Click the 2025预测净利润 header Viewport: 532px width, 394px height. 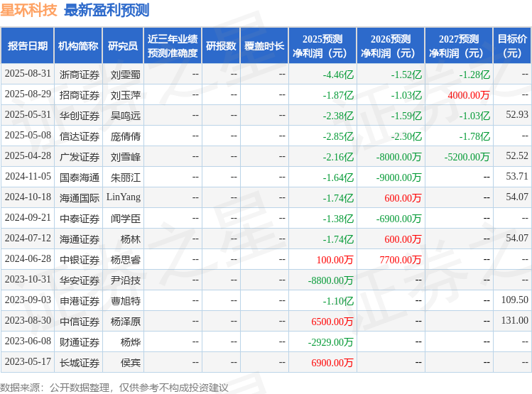322,45
